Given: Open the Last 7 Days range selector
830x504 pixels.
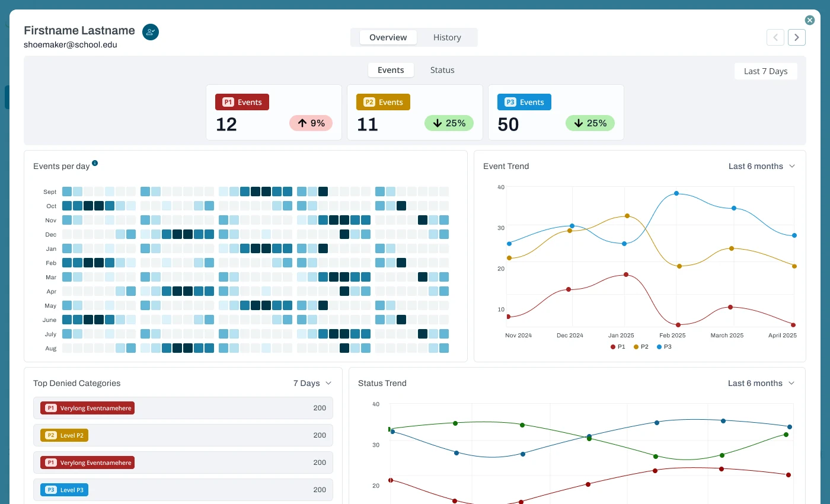Looking at the screenshot, I should tap(766, 71).
